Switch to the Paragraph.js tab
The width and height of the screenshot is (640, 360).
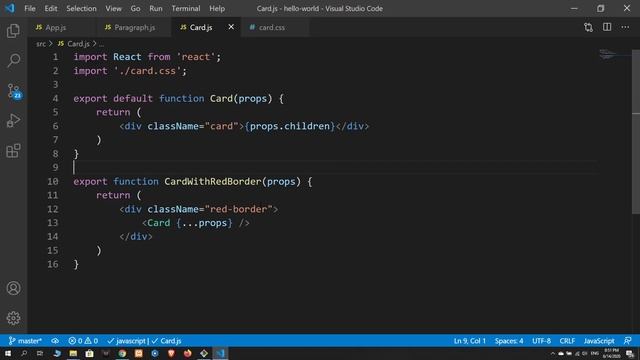[135, 27]
